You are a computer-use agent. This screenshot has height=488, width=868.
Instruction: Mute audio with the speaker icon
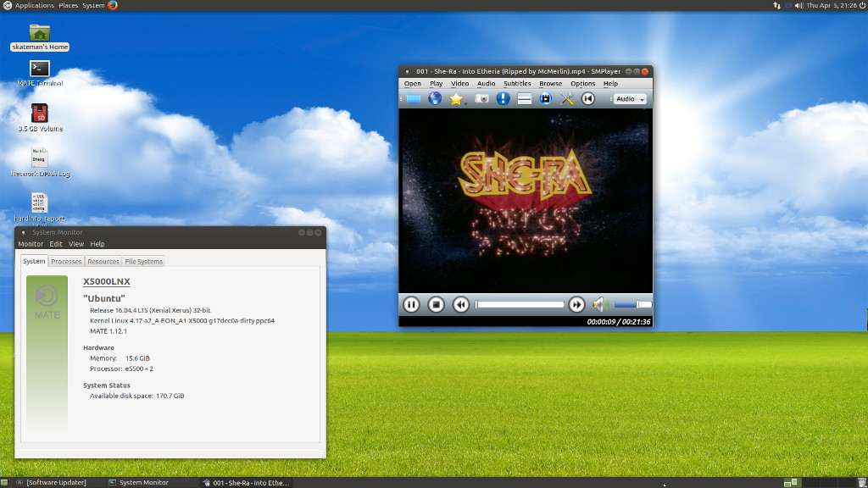point(601,304)
